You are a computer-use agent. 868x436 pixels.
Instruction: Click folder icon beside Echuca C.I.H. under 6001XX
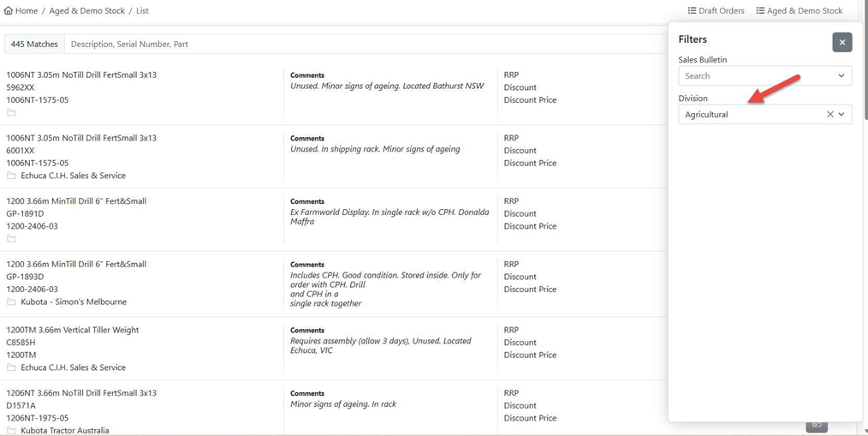point(11,176)
